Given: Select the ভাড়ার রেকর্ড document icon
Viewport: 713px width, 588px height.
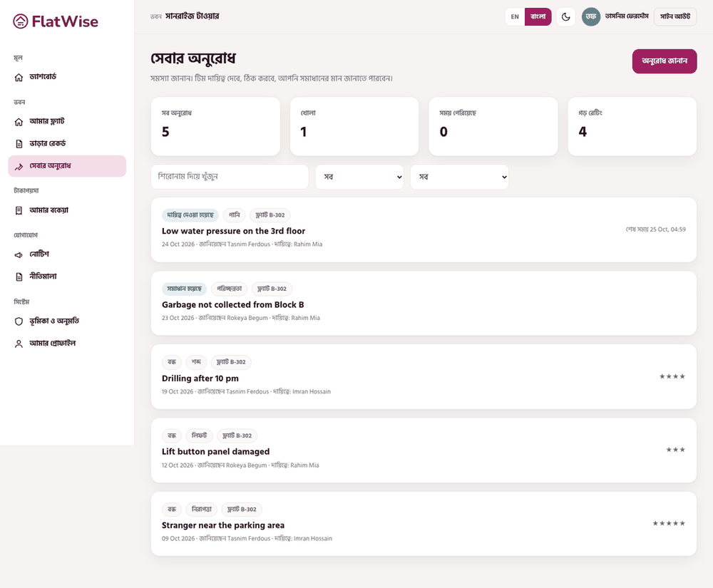Looking at the screenshot, I should (x=19, y=144).
